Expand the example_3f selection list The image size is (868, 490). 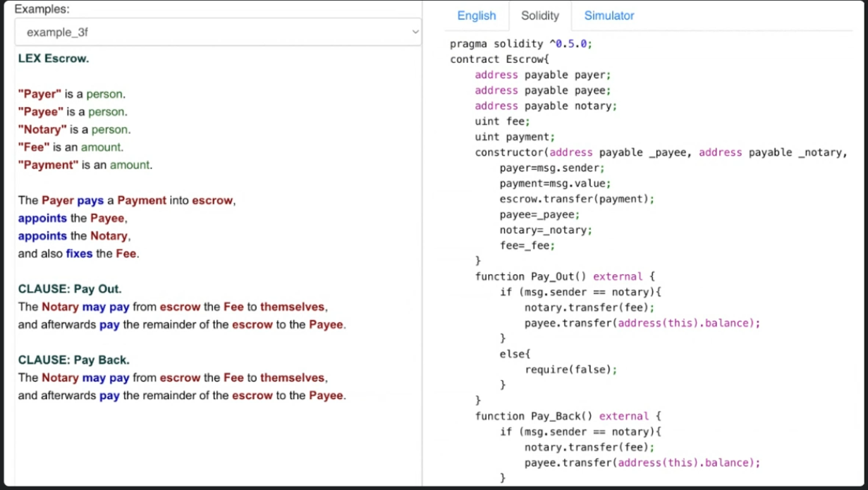pyautogui.click(x=216, y=31)
